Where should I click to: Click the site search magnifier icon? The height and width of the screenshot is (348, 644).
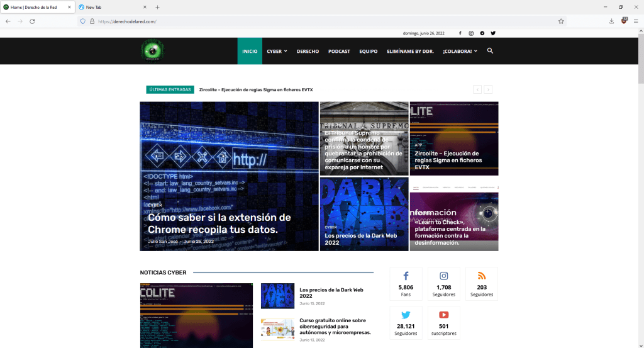pos(490,51)
